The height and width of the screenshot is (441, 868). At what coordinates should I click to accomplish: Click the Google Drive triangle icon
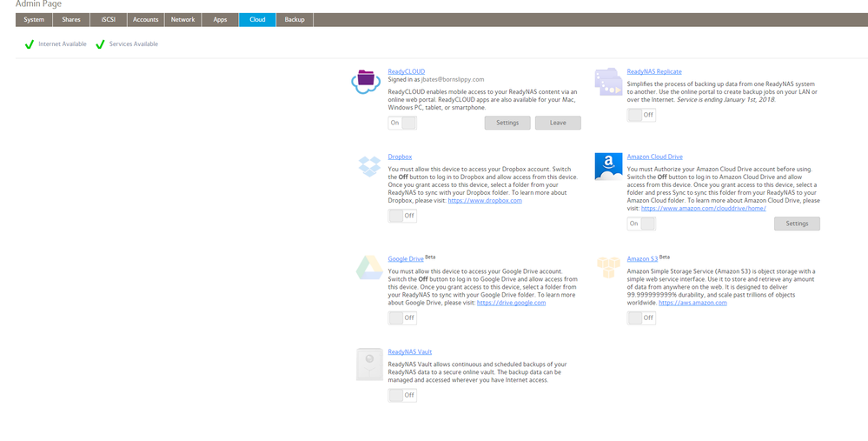pos(366,268)
